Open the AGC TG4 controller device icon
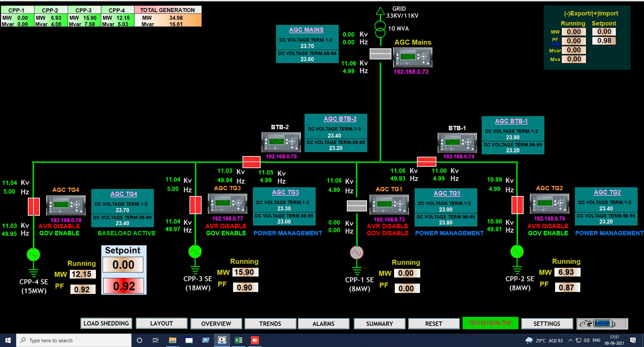The height and width of the screenshot is (347, 644). click(x=66, y=205)
